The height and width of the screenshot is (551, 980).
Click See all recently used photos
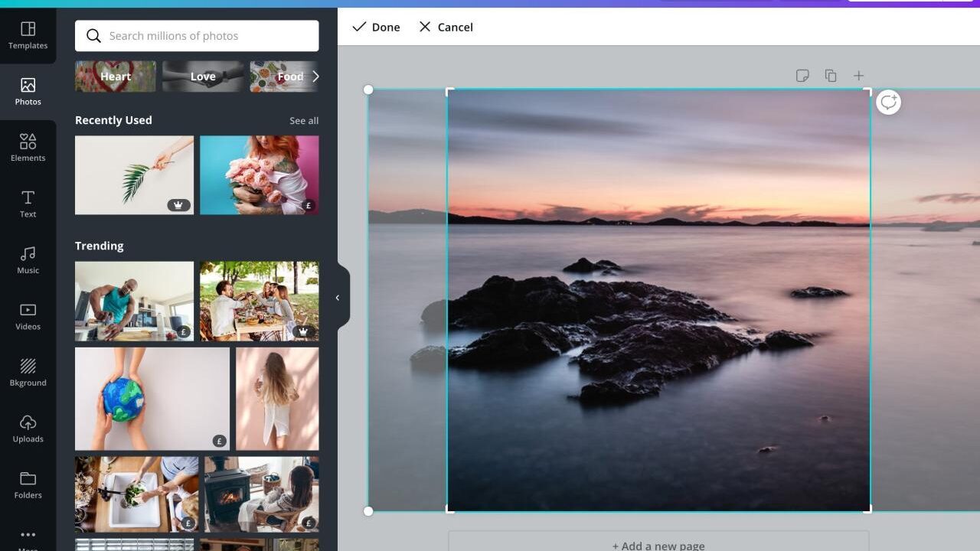pyautogui.click(x=304, y=120)
